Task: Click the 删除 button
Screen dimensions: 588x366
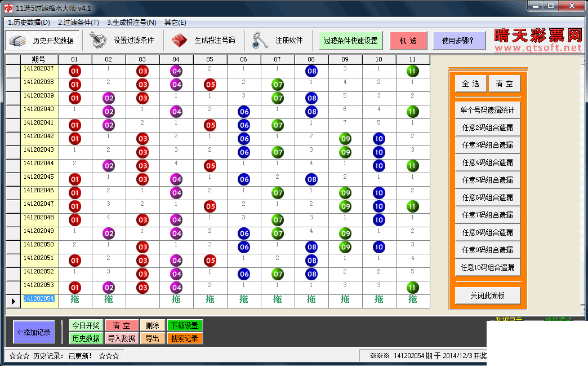Action: point(152,325)
